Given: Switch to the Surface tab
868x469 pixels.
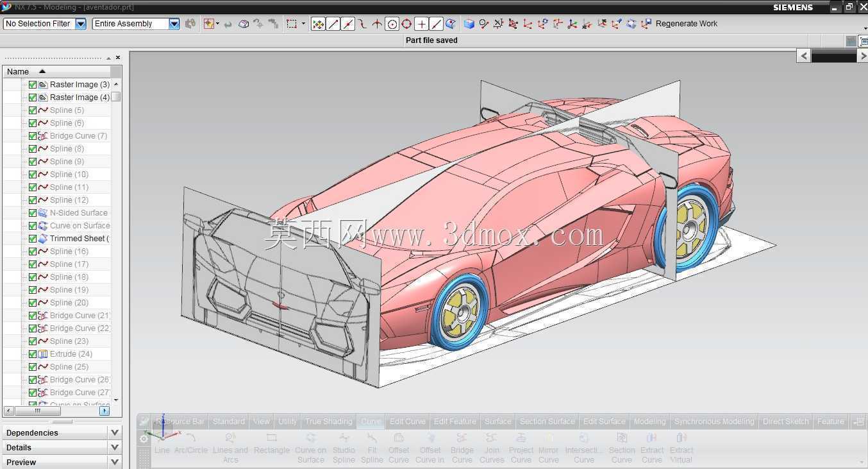Looking at the screenshot, I should [x=498, y=422].
